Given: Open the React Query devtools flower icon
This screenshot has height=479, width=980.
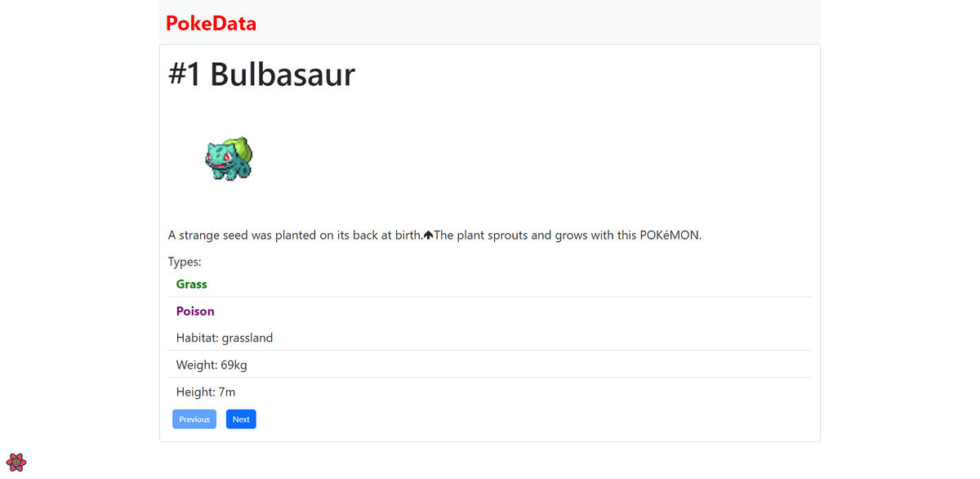Looking at the screenshot, I should [16, 462].
